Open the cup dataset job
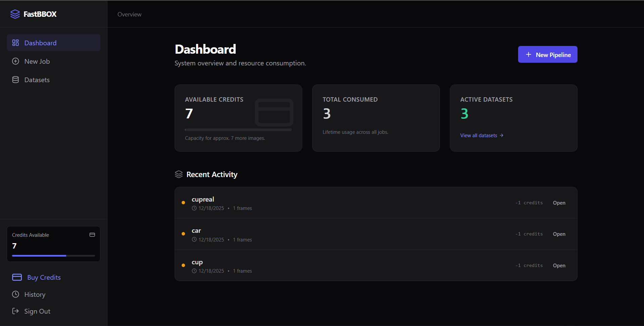The width and height of the screenshot is (644, 326). point(559,265)
